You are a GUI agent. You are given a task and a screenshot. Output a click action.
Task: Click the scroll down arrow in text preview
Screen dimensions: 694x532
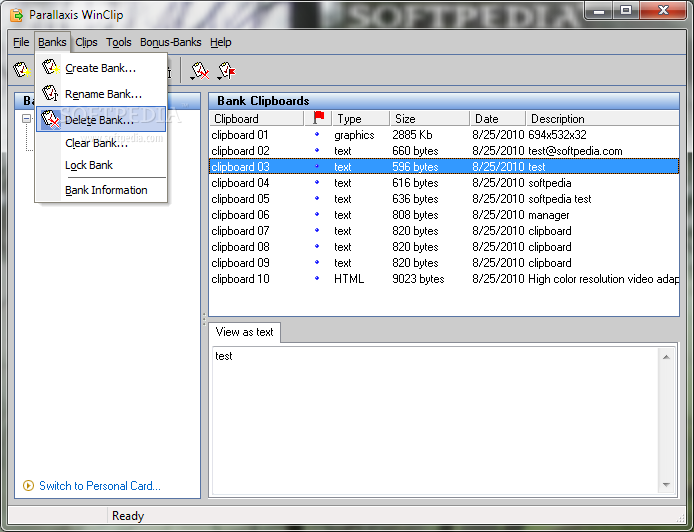pyautogui.click(x=666, y=485)
